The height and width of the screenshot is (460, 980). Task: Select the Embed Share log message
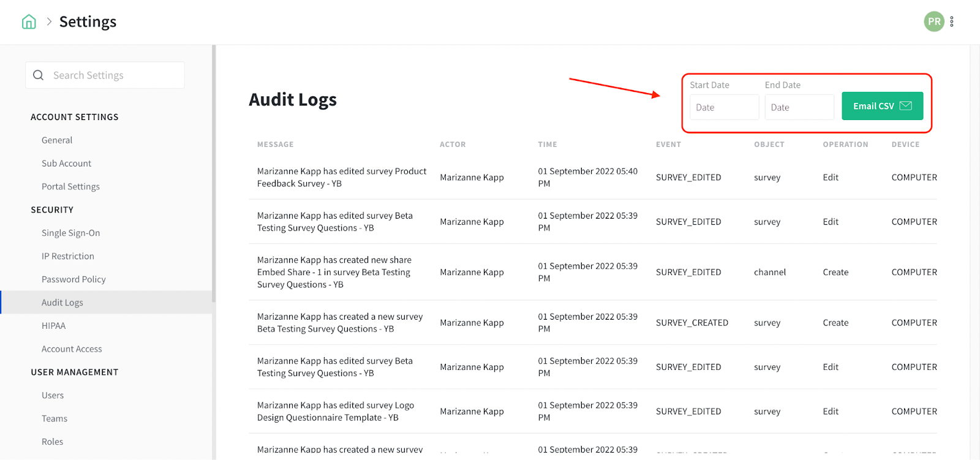(334, 272)
